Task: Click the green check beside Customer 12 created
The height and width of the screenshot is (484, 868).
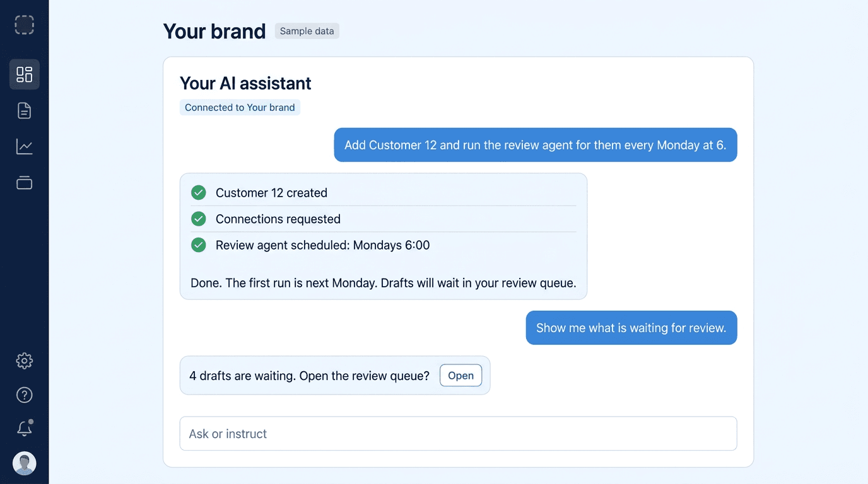Action: pyautogui.click(x=199, y=193)
